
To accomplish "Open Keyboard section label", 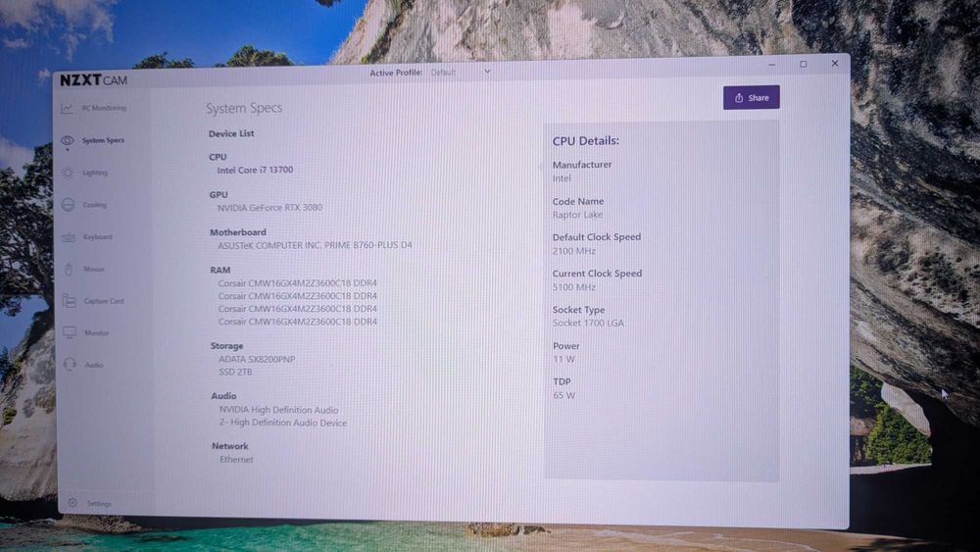I will click(x=97, y=237).
